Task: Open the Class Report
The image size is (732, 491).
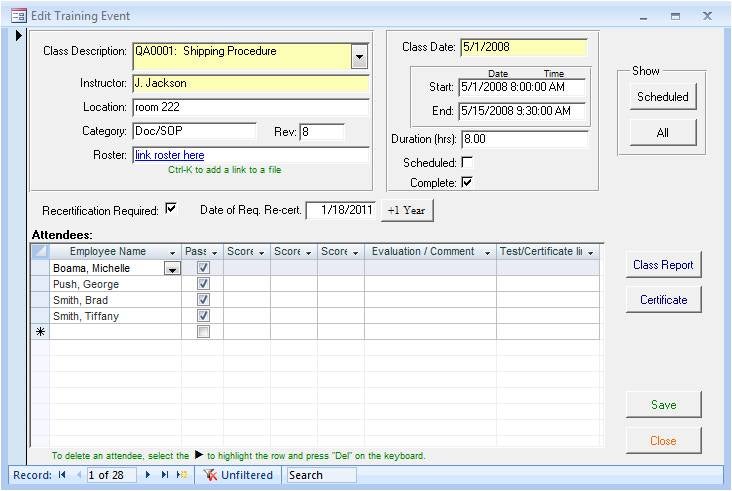Action: [x=663, y=265]
